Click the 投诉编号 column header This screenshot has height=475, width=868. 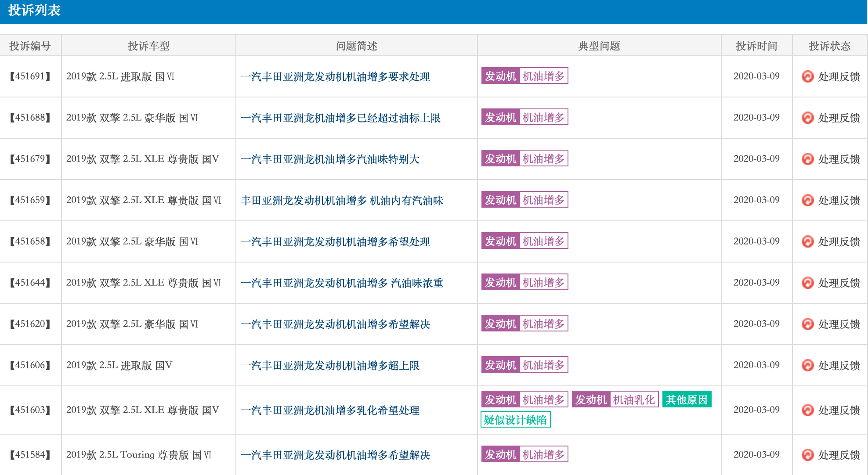(x=30, y=46)
